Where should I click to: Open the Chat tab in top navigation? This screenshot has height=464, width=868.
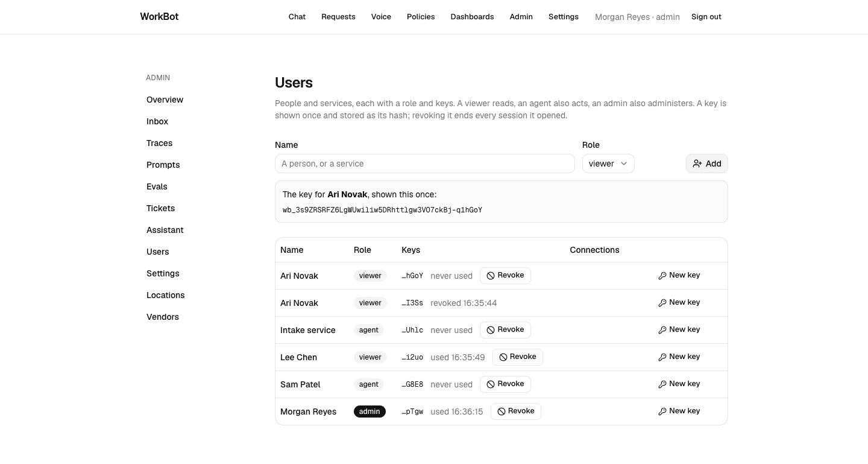297,17
